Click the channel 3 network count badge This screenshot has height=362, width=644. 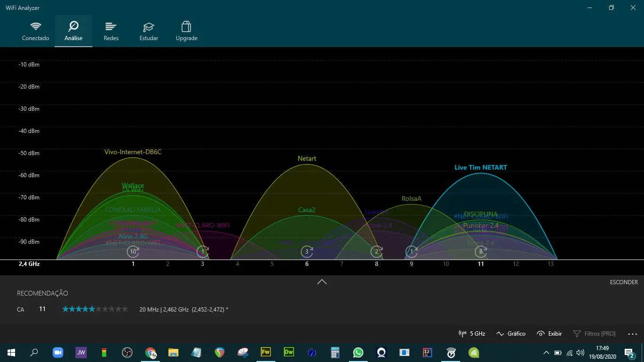203,252
